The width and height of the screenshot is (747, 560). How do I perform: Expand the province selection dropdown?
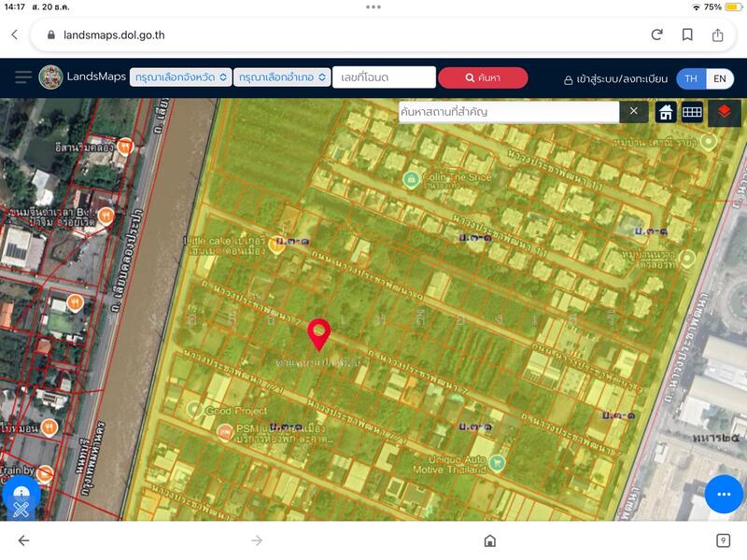tap(181, 77)
